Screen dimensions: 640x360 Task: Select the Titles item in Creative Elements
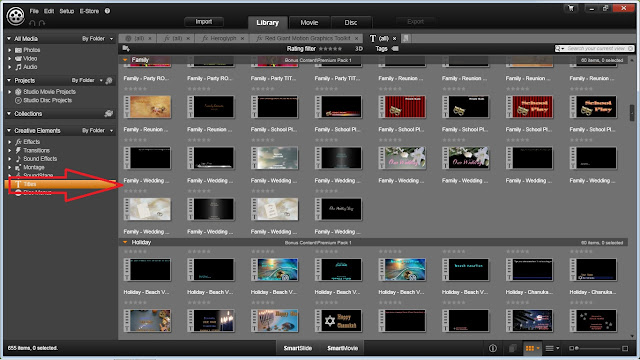pos(60,184)
